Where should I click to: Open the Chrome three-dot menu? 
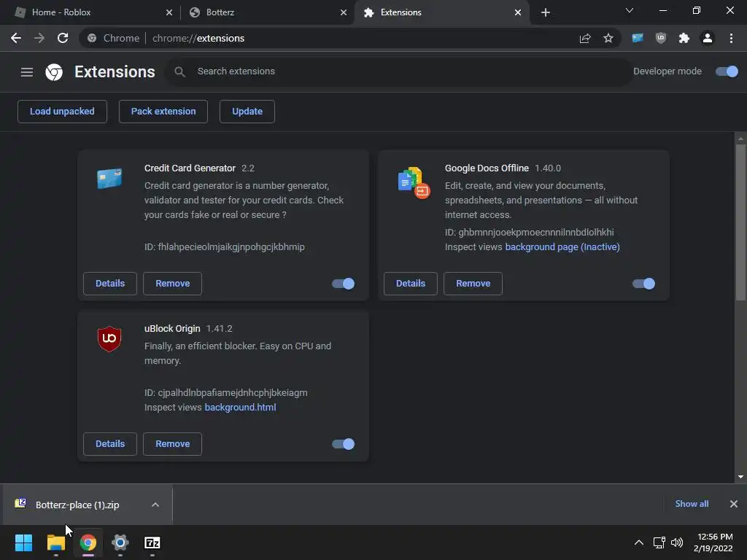[x=731, y=38]
